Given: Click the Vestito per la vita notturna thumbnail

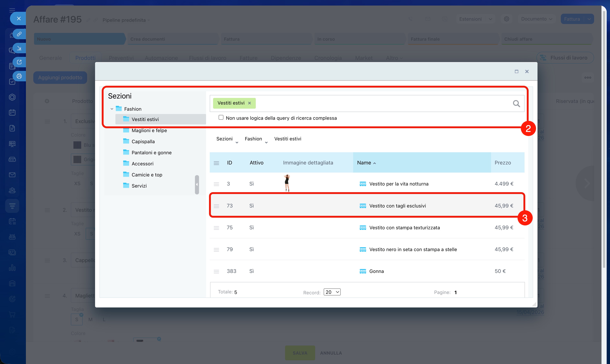Looking at the screenshot, I should [287, 183].
